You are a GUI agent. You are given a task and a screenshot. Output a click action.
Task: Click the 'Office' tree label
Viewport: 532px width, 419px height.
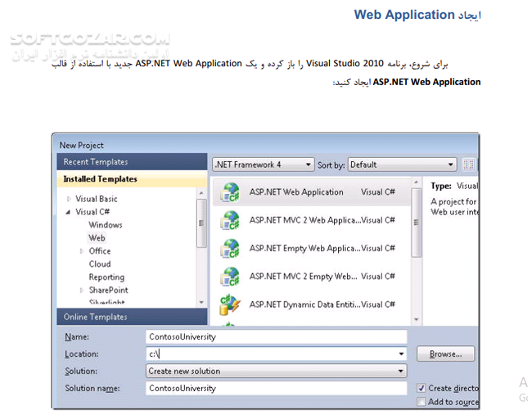coord(100,251)
